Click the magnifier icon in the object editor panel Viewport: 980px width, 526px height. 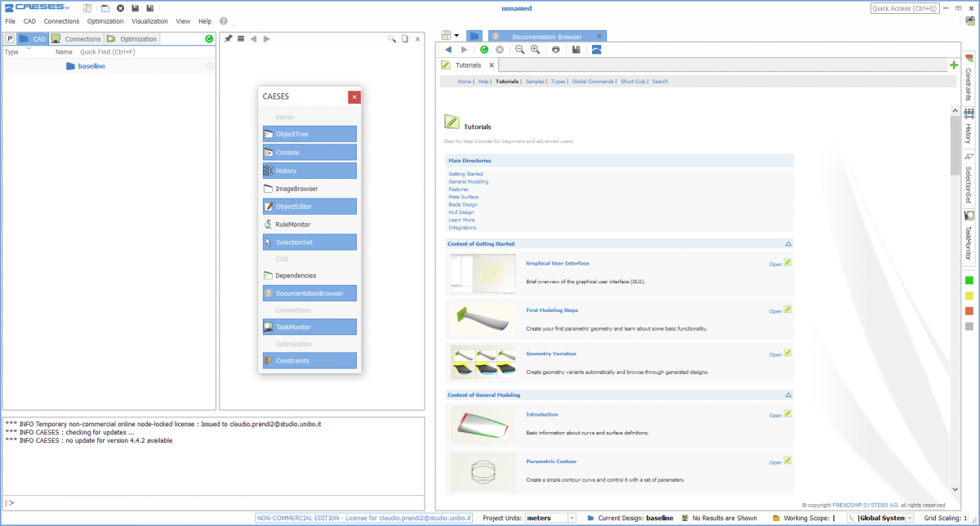392,38
